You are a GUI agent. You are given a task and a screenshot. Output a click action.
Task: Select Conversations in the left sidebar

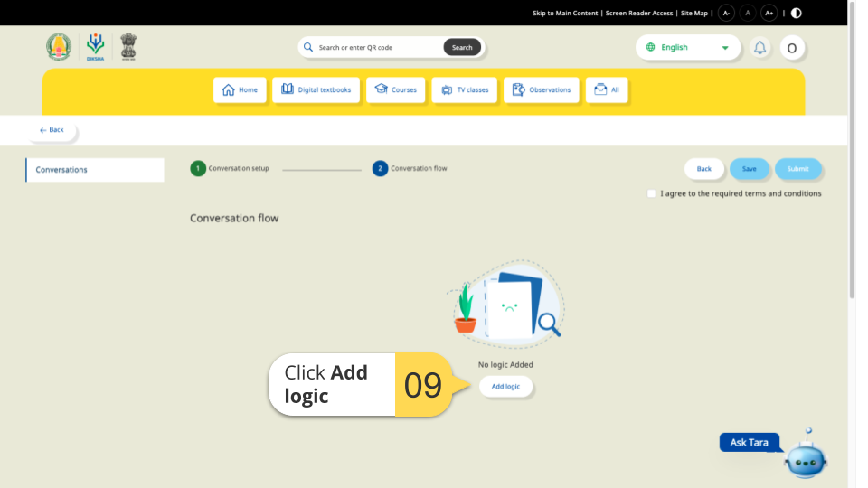(95, 170)
